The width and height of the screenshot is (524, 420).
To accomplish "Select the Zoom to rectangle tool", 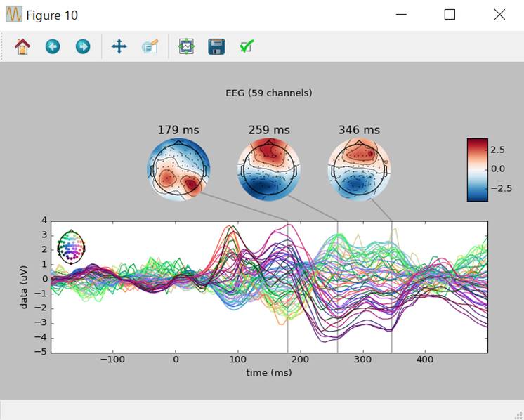I will [150, 47].
